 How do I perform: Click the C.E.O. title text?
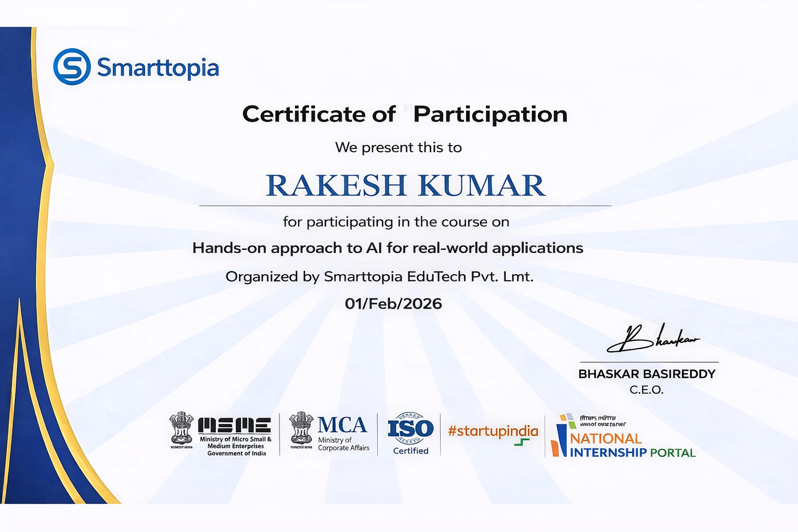[646, 388]
